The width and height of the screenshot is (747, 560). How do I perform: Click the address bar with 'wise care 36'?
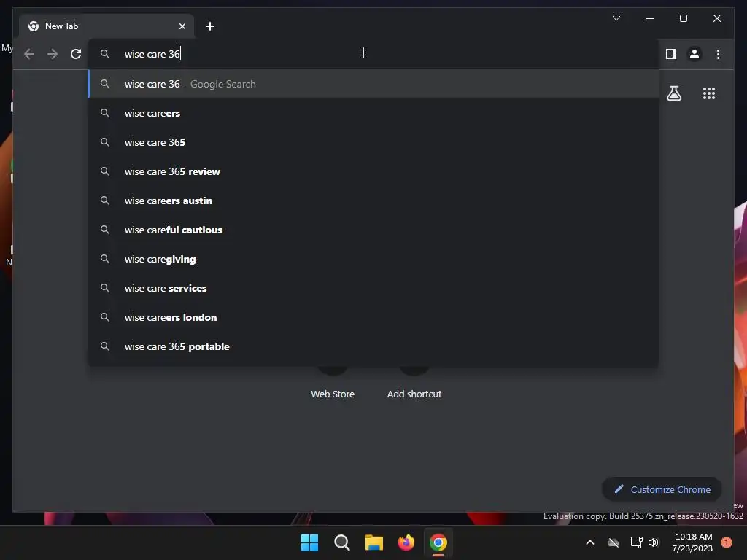point(374,54)
